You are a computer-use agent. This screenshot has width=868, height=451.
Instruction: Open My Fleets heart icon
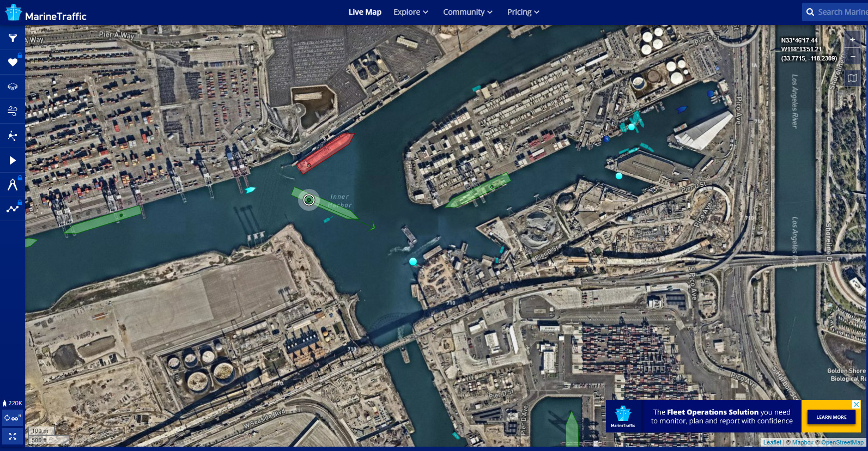(x=13, y=63)
